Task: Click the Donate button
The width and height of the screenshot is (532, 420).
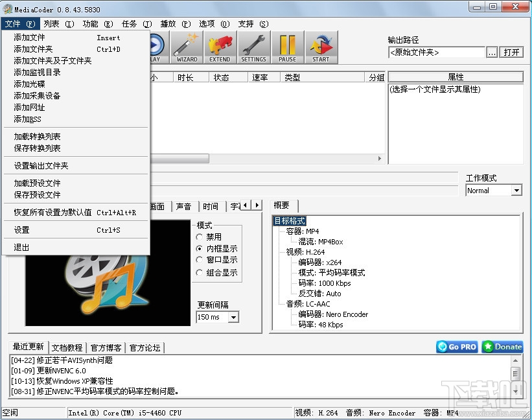Action: (x=502, y=347)
